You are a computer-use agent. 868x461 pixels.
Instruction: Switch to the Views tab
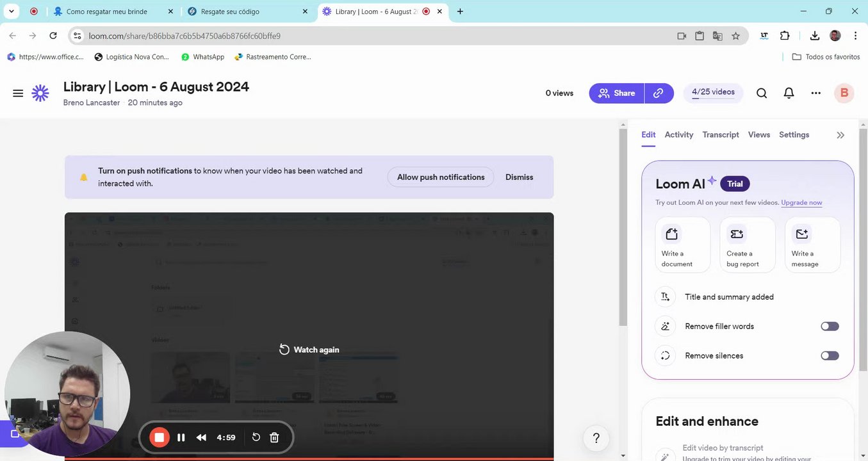[759, 134]
